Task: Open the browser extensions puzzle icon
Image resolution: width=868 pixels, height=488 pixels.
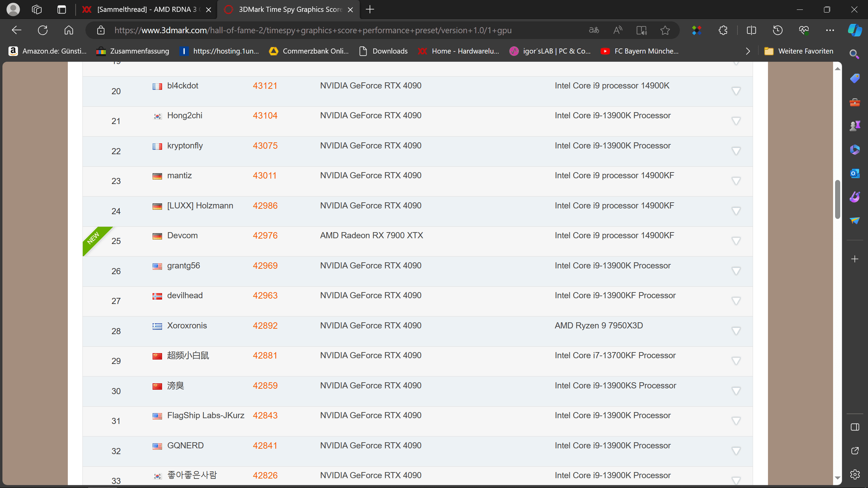Action: (723, 30)
